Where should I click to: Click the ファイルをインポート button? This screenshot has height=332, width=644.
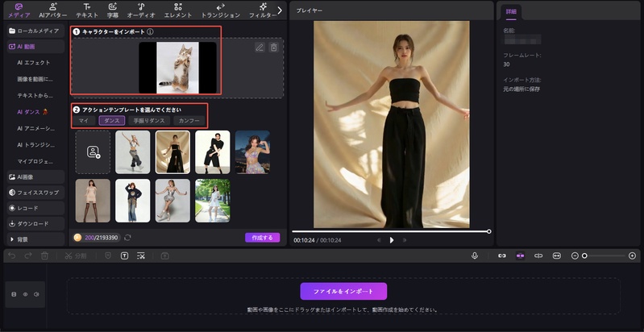(x=343, y=291)
